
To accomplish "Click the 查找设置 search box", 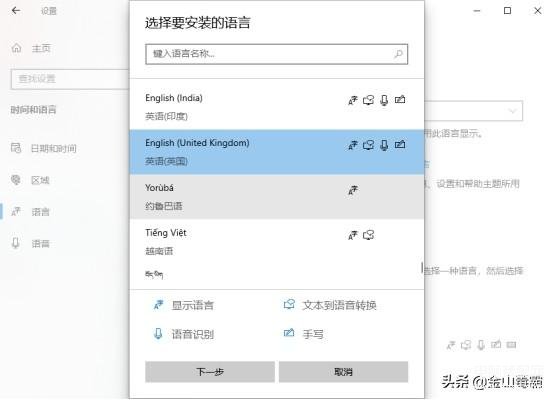I will [x=70, y=79].
